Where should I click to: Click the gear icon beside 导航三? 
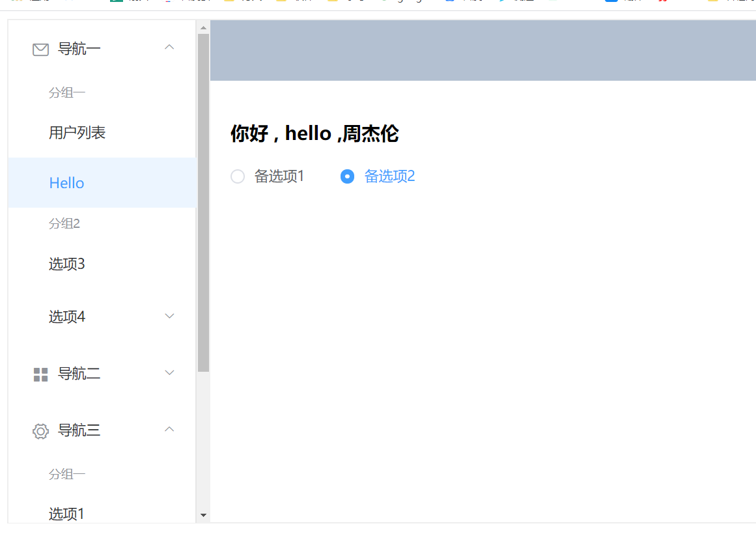[x=40, y=431]
